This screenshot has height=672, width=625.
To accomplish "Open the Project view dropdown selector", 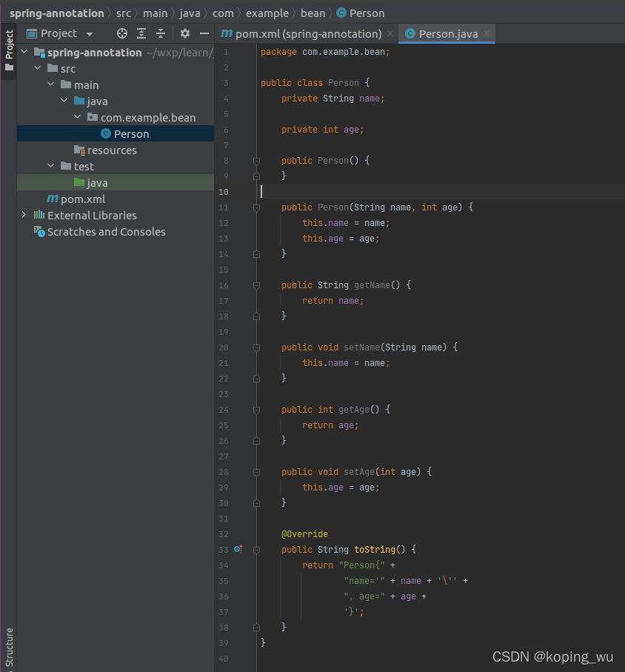I will [59, 33].
